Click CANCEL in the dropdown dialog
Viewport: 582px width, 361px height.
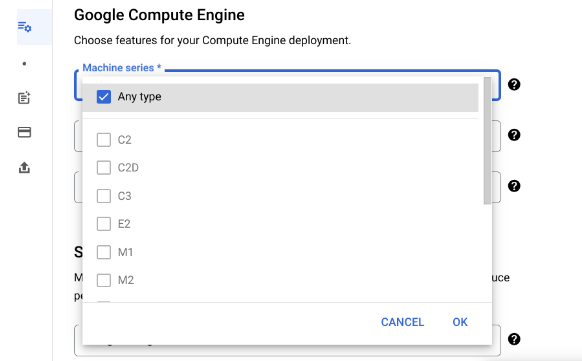click(x=402, y=322)
